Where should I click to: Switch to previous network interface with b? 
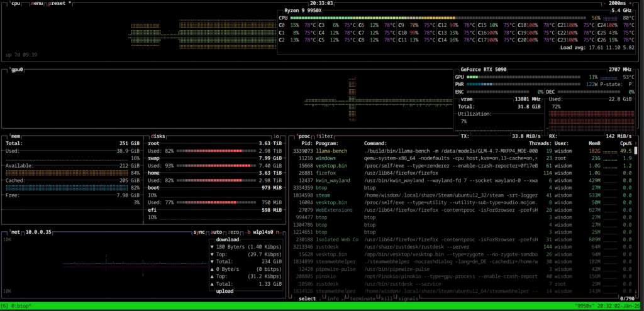tap(249, 232)
